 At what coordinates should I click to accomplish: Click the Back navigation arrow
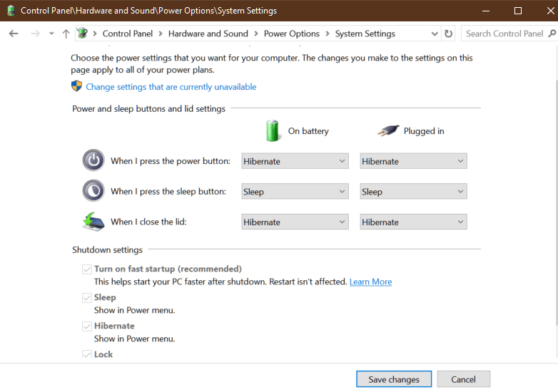[14, 33]
